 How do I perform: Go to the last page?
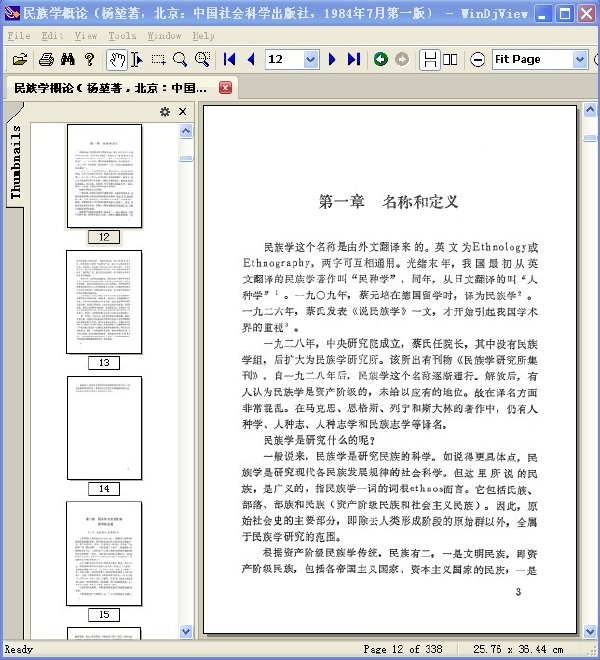tap(354, 59)
